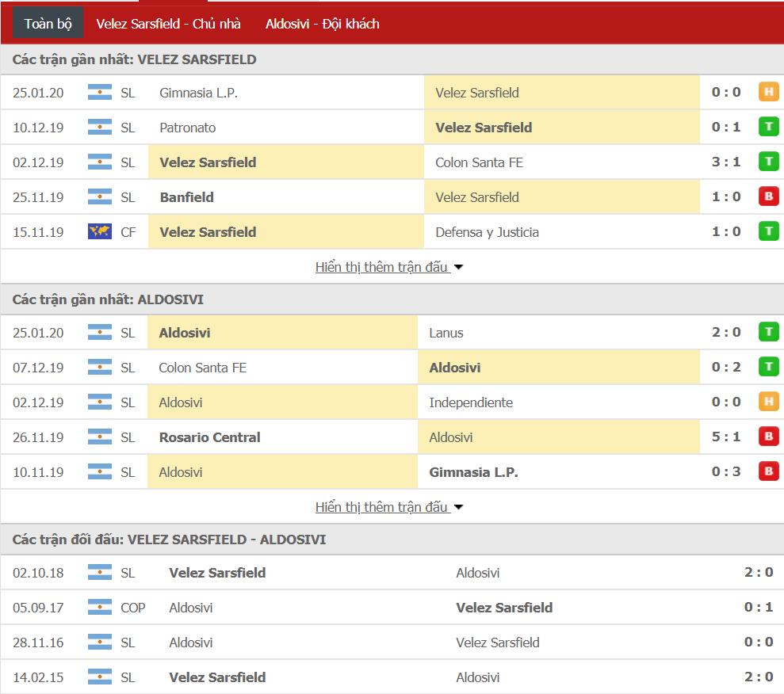Click flag icon in 14.02.15 head-to-head row
Screen dimensions: 784x694
pyautogui.click(x=100, y=677)
